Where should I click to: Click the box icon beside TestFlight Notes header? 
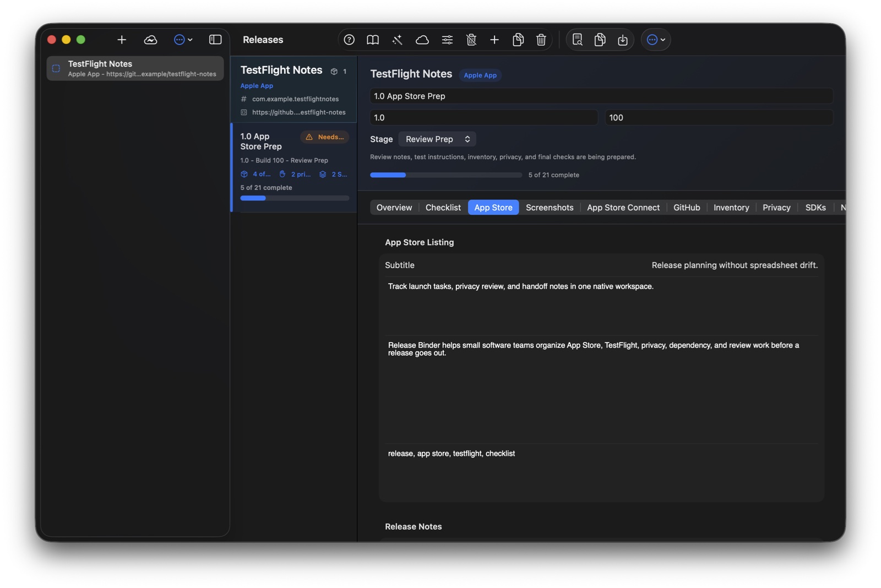tap(334, 72)
